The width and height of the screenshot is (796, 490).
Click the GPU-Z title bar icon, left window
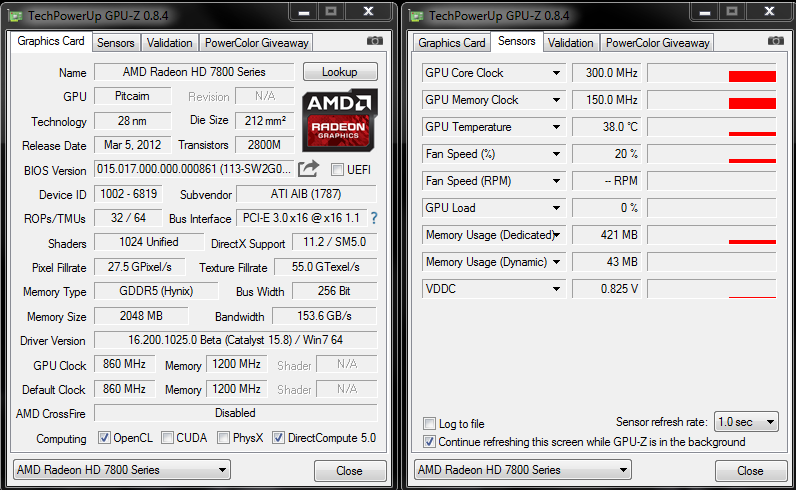[x=17, y=16]
